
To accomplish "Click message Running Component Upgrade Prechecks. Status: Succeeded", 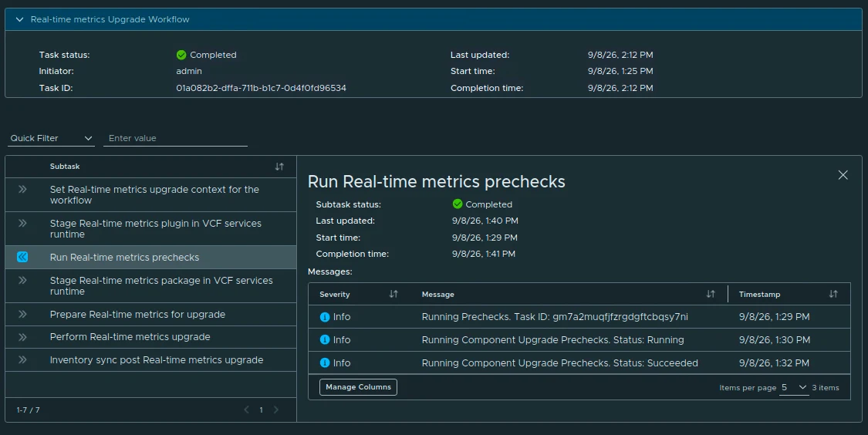I will pyautogui.click(x=559, y=363).
